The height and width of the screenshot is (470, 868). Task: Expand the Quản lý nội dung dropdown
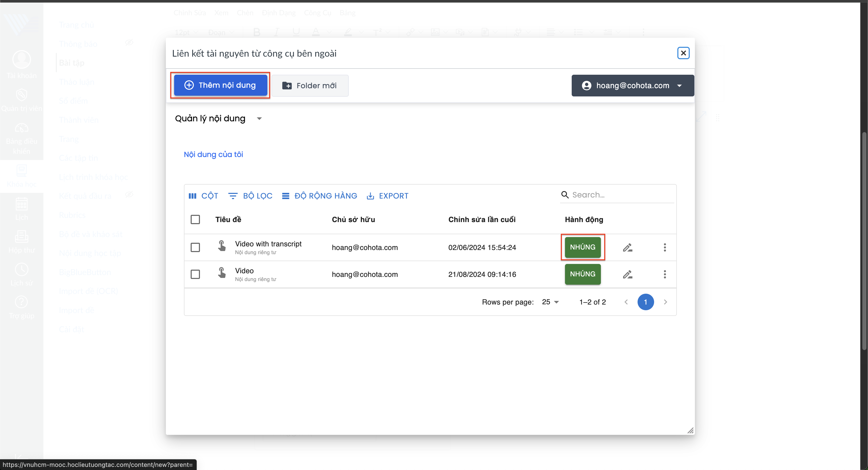point(218,119)
